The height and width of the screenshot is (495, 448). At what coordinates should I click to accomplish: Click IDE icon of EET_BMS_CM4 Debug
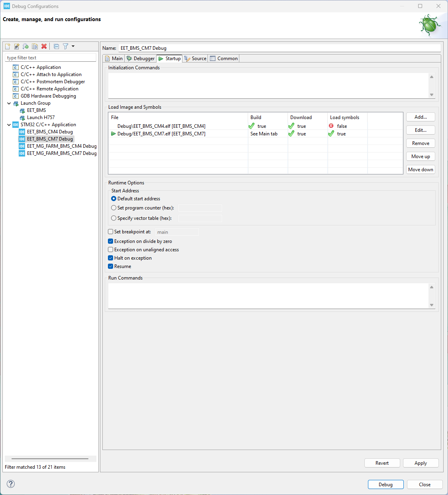tap(22, 132)
